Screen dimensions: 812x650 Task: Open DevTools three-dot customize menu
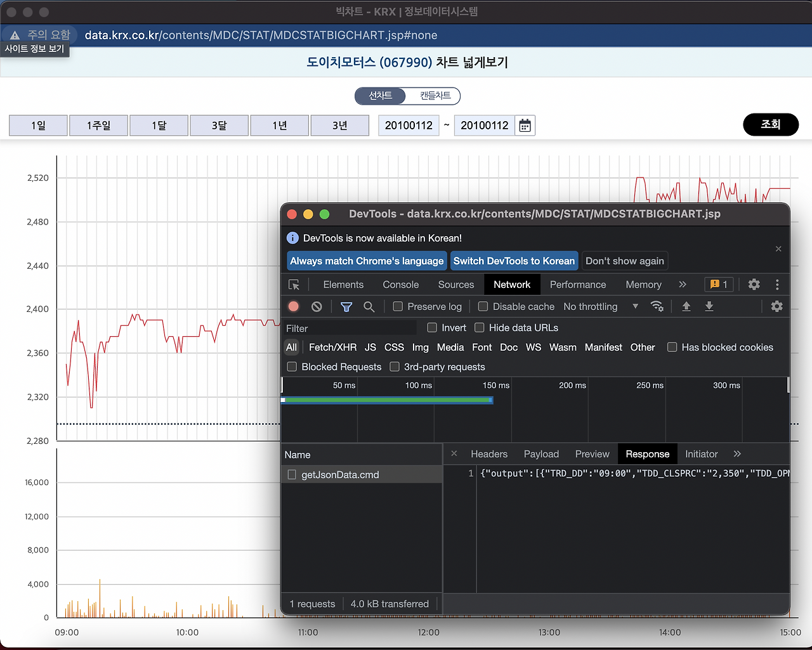pos(777,285)
